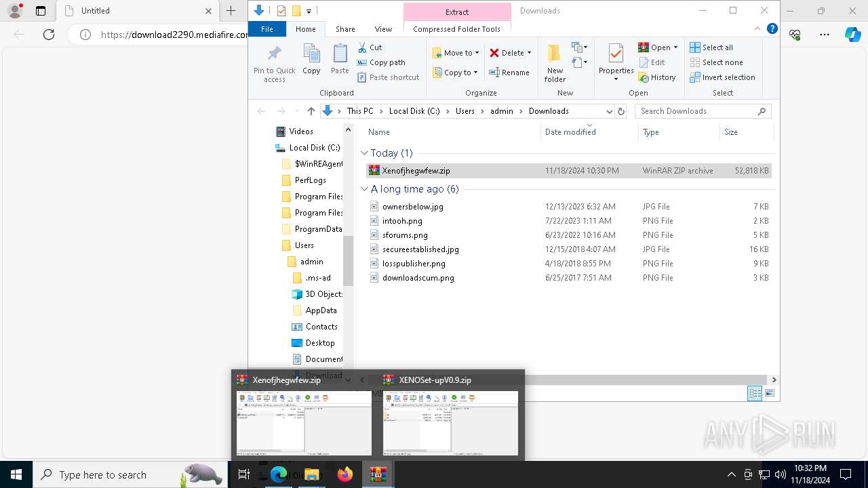868x488 pixels.
Task: Switch to the Share ribbon tab
Action: [345, 29]
